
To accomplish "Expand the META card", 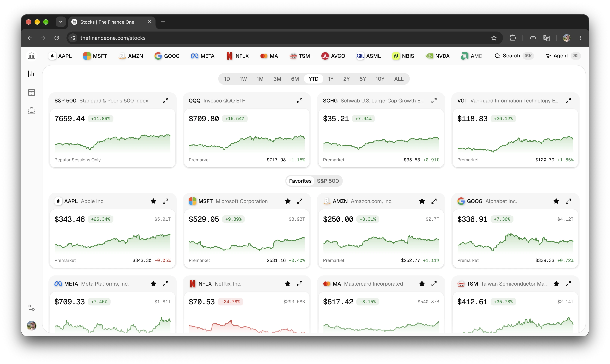I will pos(165,284).
